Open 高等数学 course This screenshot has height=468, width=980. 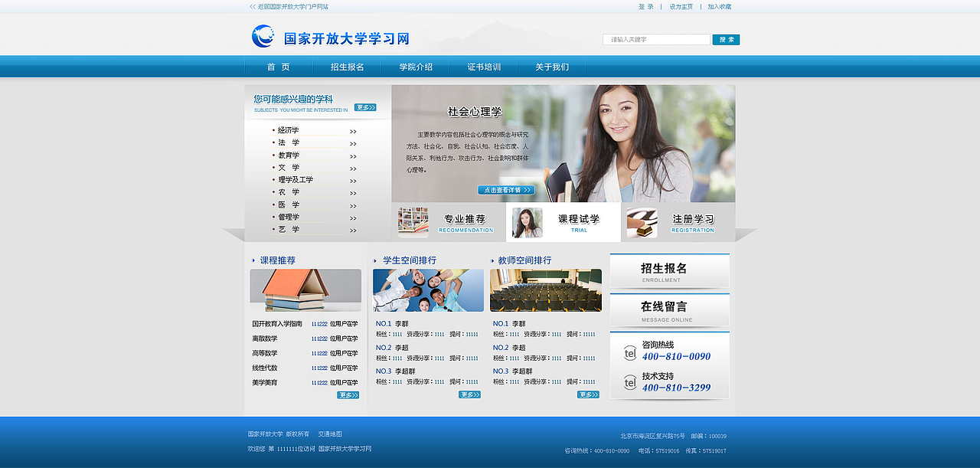(265, 353)
